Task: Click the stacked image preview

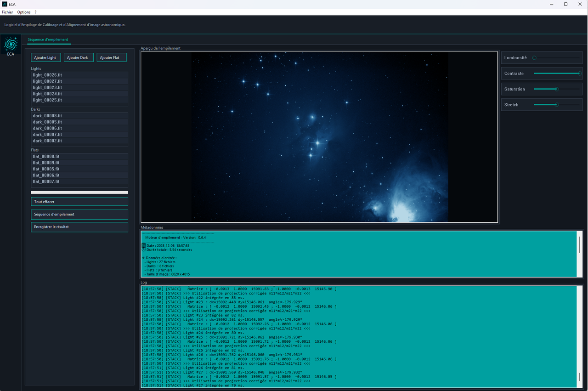Action: [319, 137]
